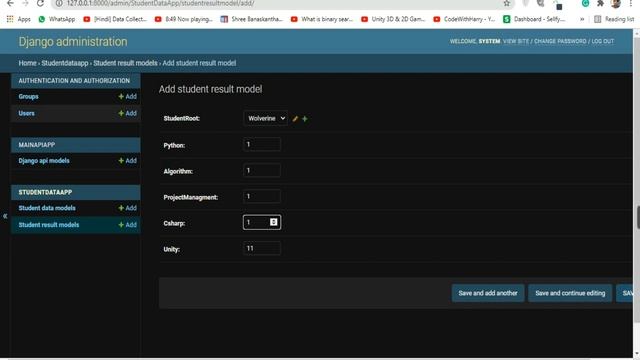Click the LOG OUT link

tap(602, 41)
